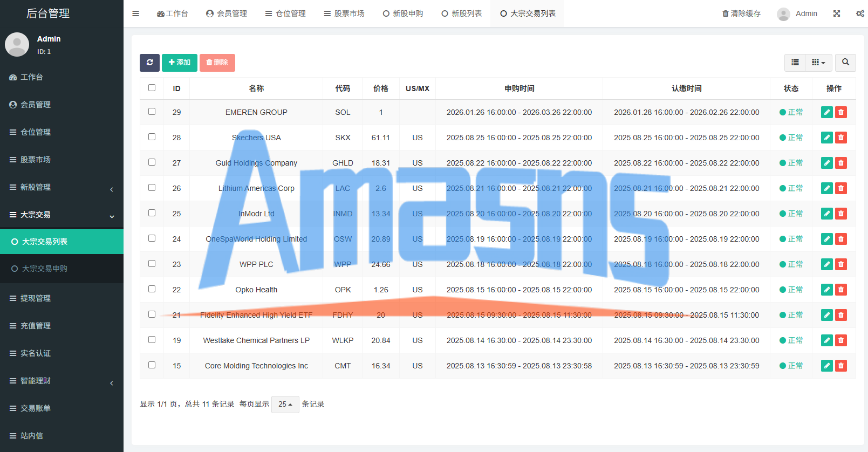Check the EMEREN GROUP row checkbox
Screen dimensions: 868x452
152,112
